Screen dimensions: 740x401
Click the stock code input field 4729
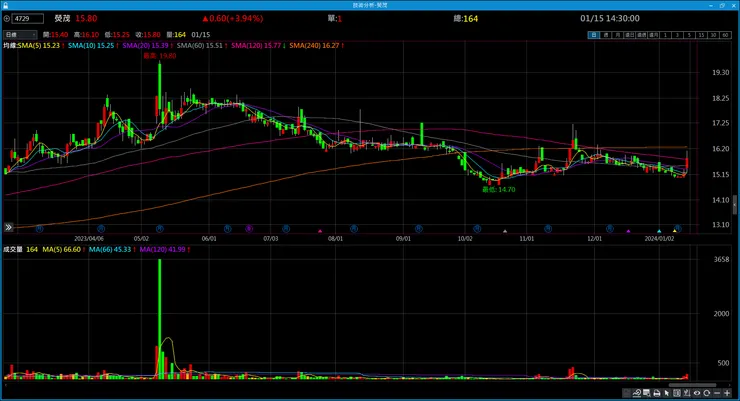point(28,19)
